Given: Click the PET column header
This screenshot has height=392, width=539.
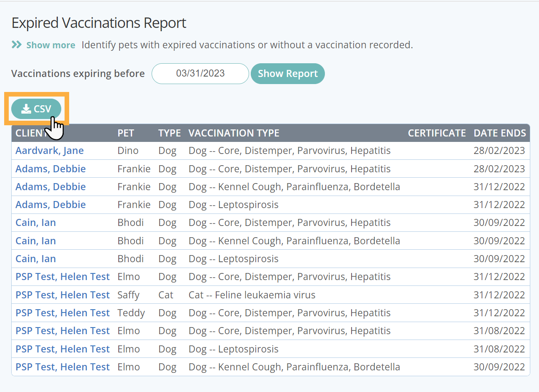Looking at the screenshot, I should 125,133.
